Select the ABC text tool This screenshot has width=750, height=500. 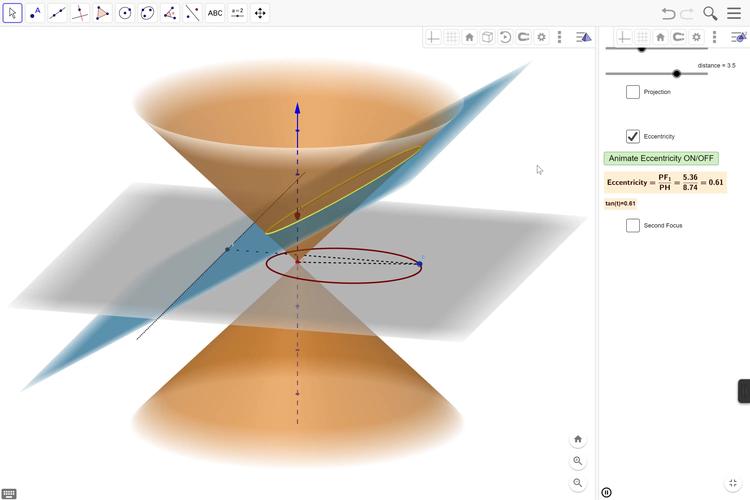point(215,13)
